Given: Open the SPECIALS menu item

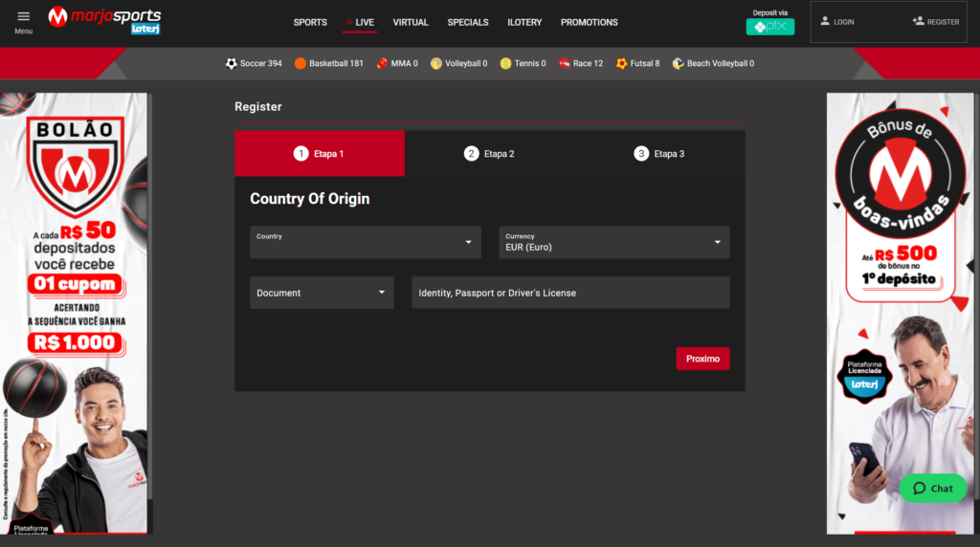Looking at the screenshot, I should [x=467, y=23].
